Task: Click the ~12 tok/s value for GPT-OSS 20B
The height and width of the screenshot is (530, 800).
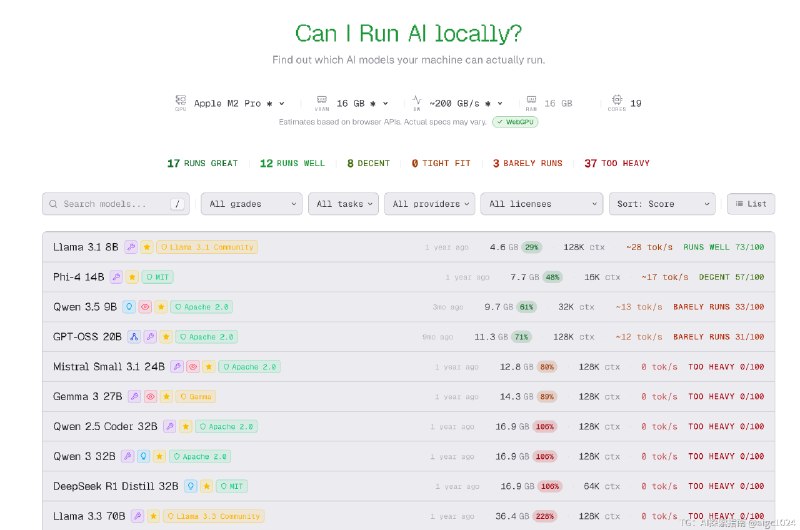Action: point(639,337)
